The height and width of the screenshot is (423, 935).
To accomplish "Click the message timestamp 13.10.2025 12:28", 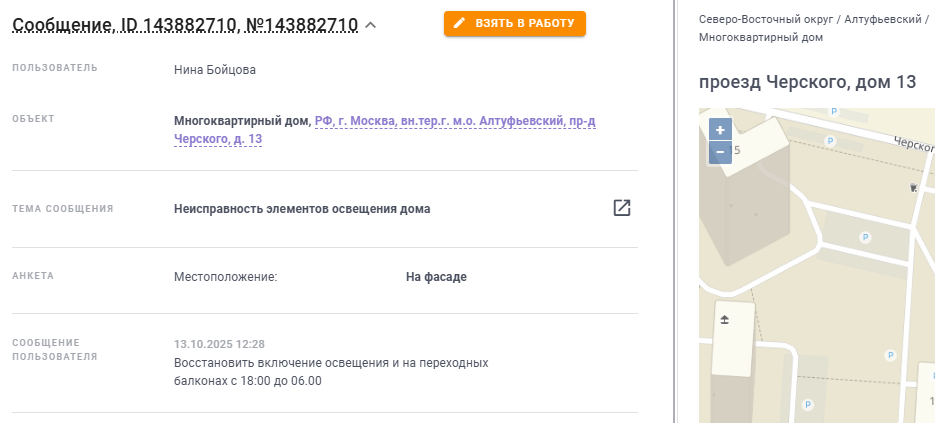I will point(219,344).
